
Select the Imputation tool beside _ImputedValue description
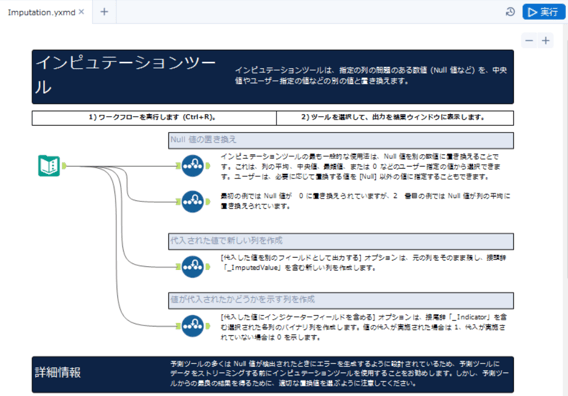193,267
